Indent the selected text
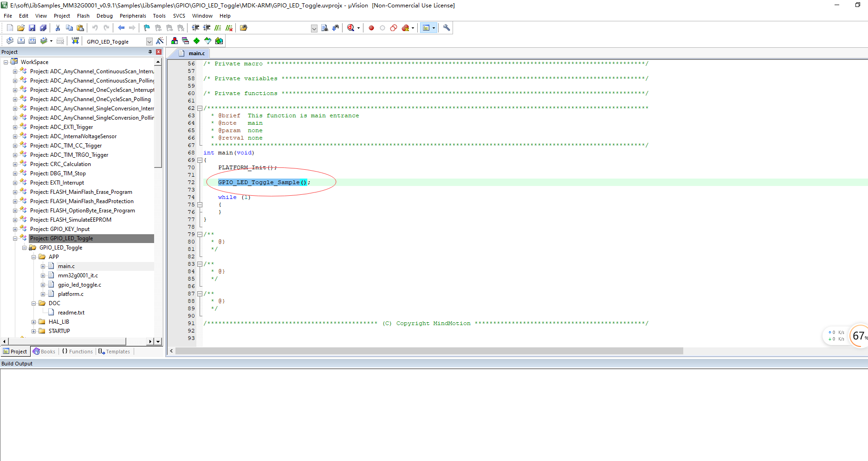This screenshot has height=461, width=868. click(x=195, y=28)
